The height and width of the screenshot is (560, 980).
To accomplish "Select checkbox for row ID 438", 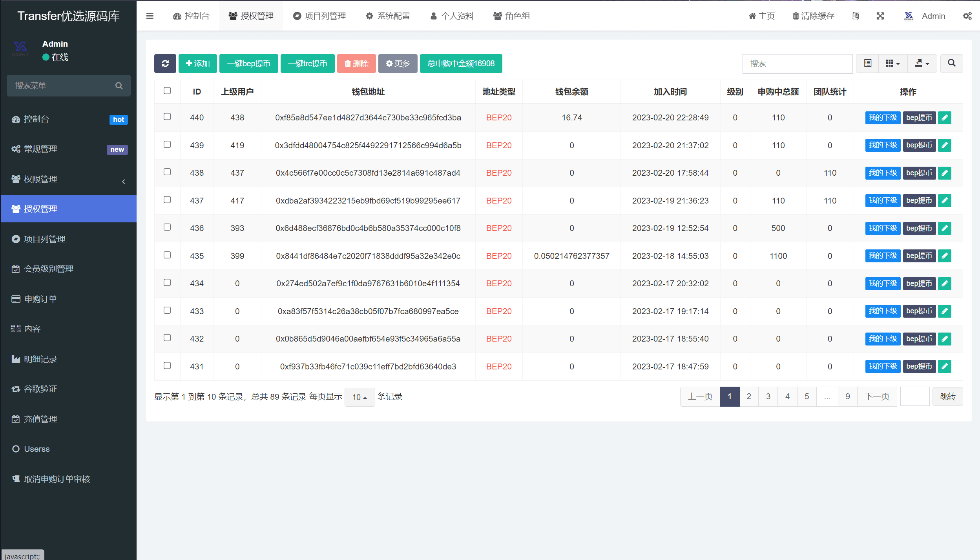I will click(x=167, y=172).
